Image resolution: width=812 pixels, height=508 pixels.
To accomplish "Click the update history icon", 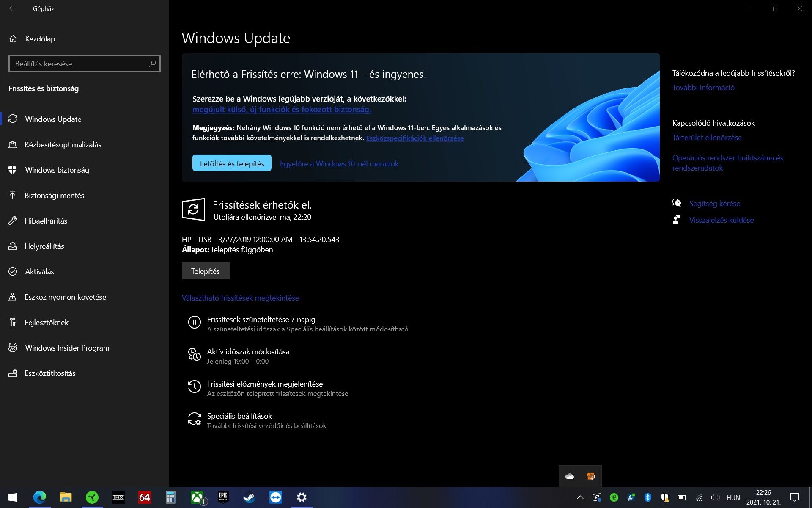I will pyautogui.click(x=194, y=387).
